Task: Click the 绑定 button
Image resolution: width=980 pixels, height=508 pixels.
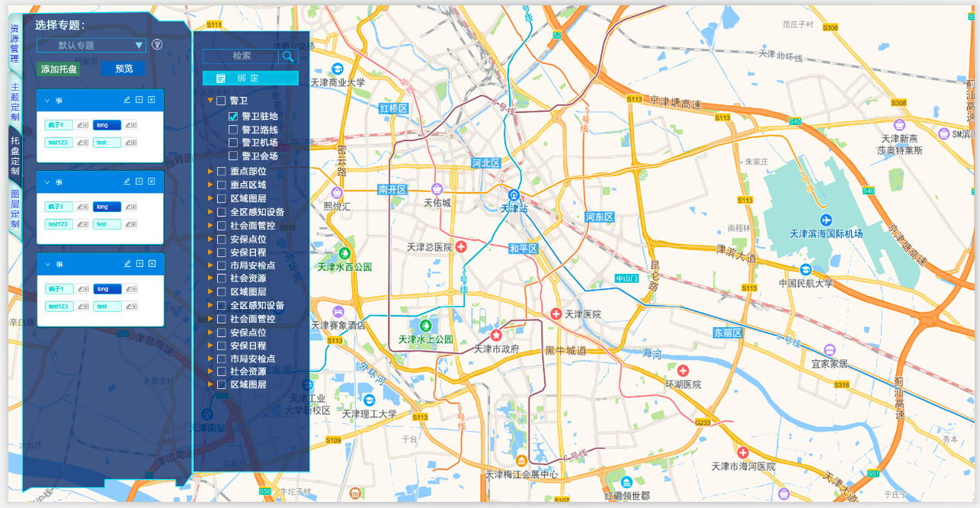Action: pos(250,78)
